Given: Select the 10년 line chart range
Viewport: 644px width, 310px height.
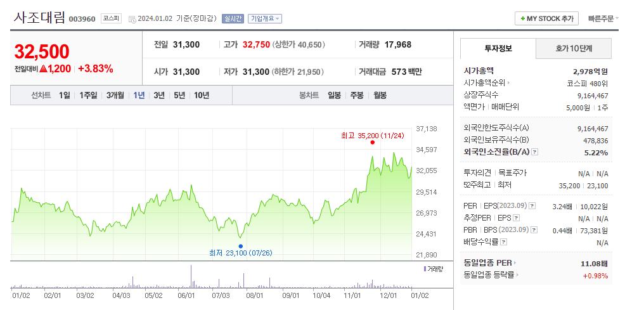Looking at the screenshot, I should [x=202, y=96].
